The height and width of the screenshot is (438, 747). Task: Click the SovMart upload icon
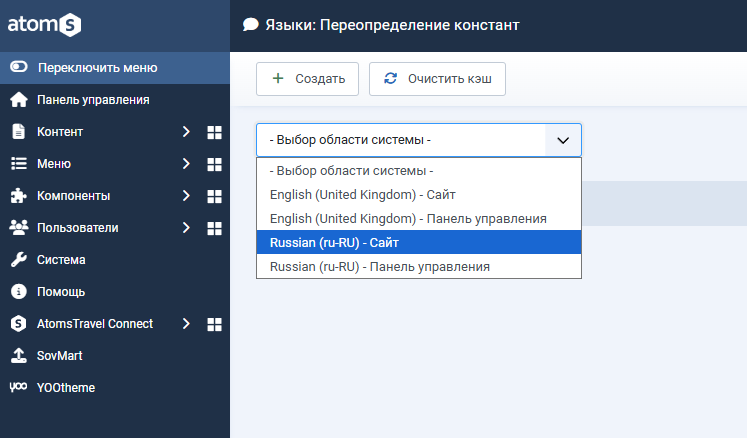point(19,355)
